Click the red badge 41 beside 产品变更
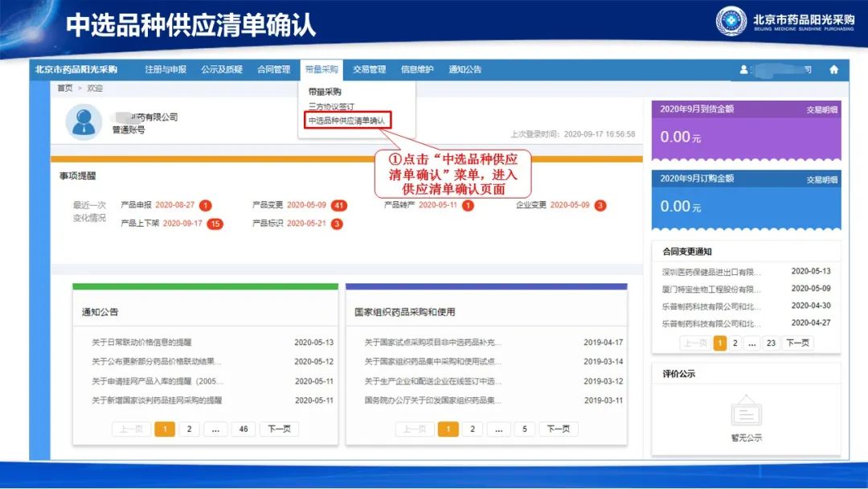Image resolution: width=868 pixels, height=489 pixels. pyautogui.click(x=338, y=205)
